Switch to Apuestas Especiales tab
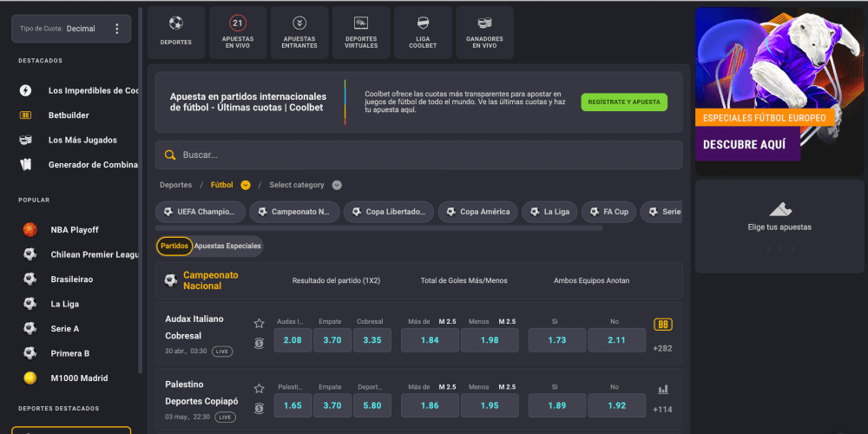 227,247
